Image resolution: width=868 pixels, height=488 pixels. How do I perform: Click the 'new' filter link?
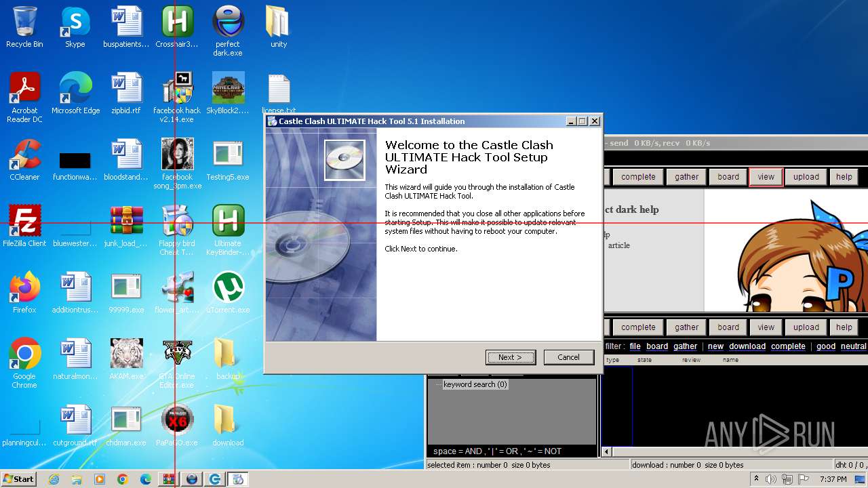point(715,346)
